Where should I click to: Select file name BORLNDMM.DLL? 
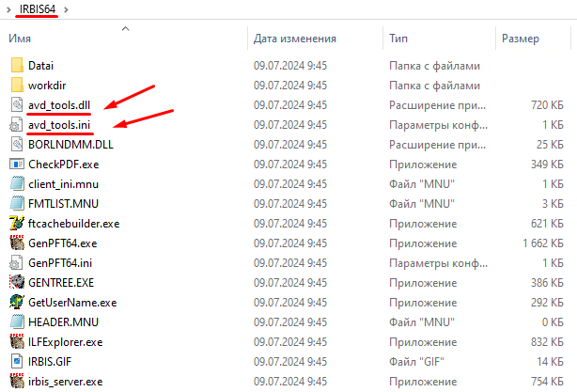click(x=70, y=144)
